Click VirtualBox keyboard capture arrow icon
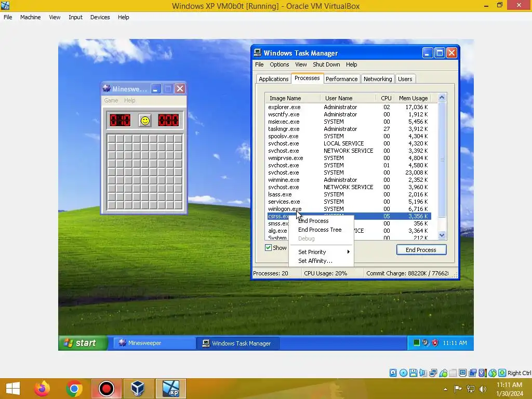 tap(502, 373)
